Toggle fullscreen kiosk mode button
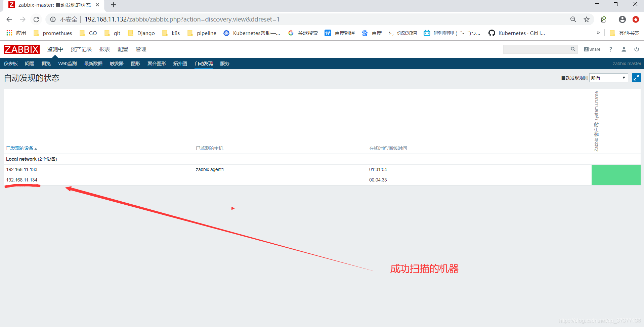644x327 pixels. [x=636, y=78]
